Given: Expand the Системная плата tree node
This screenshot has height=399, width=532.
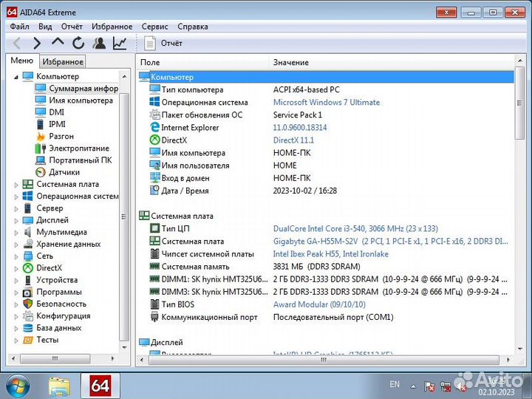Looking at the screenshot, I should [16, 185].
